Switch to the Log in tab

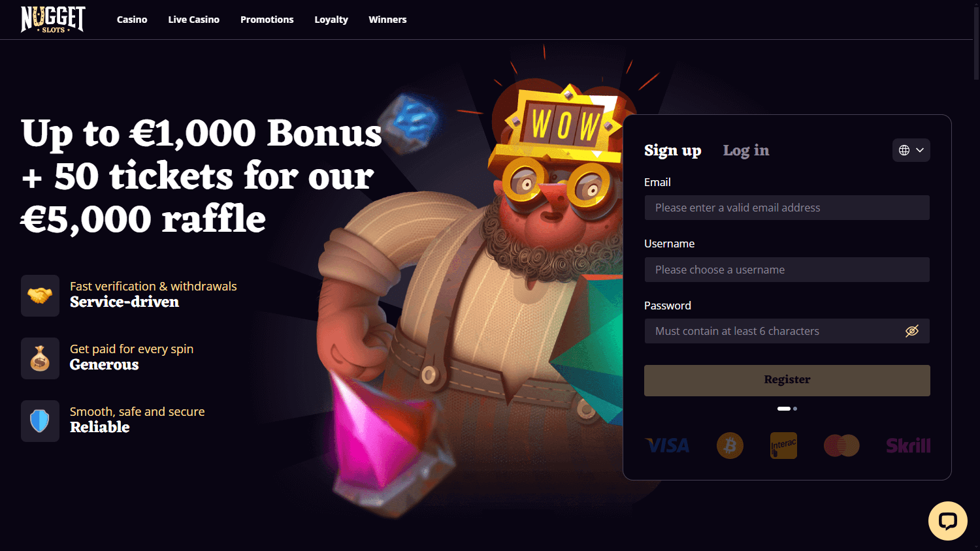(x=746, y=151)
